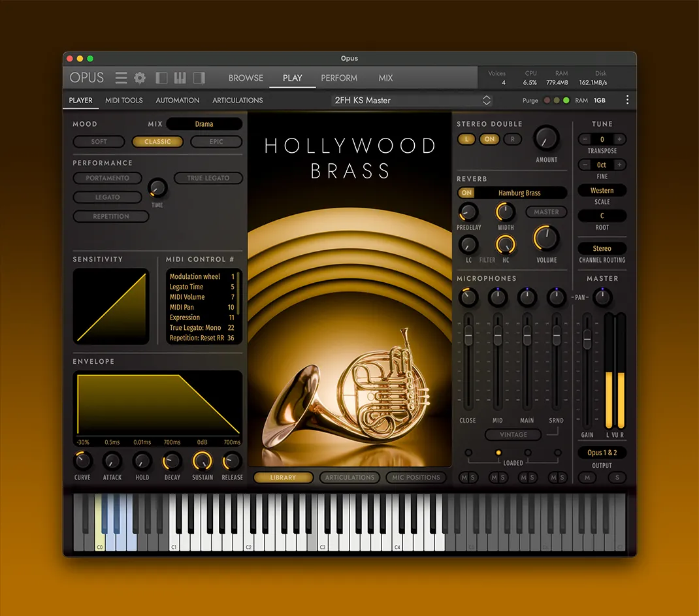Adjust the envelope Hold knob

pos(142,461)
